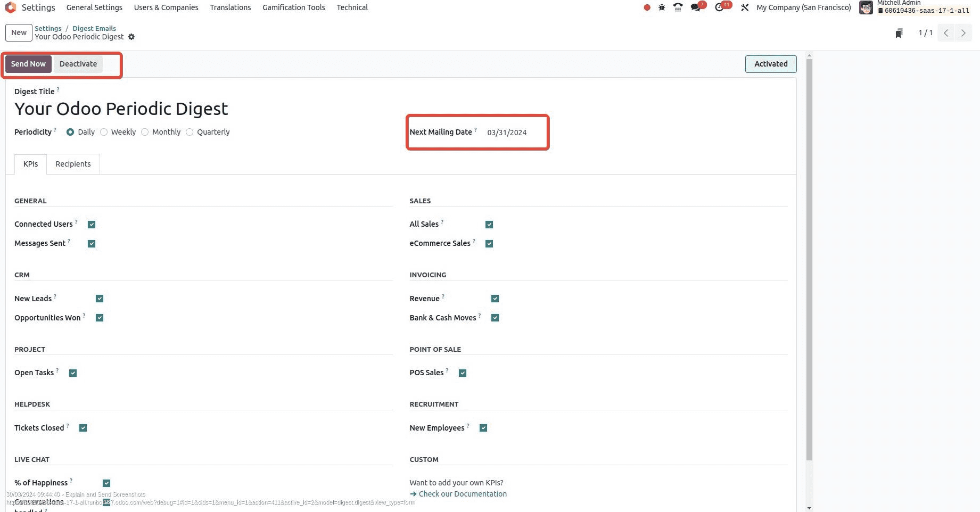Click the Activated status button
This screenshot has height=512, width=980.
click(x=771, y=64)
